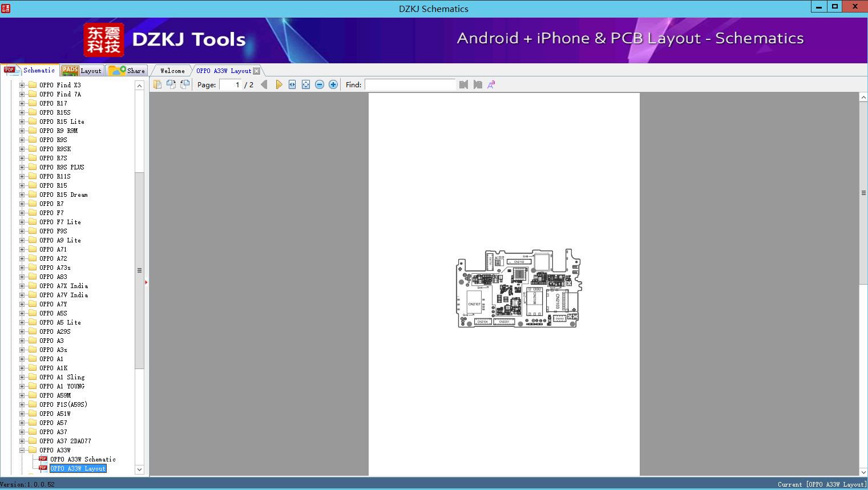
Task: Click the find previous icon
Action: click(x=463, y=84)
